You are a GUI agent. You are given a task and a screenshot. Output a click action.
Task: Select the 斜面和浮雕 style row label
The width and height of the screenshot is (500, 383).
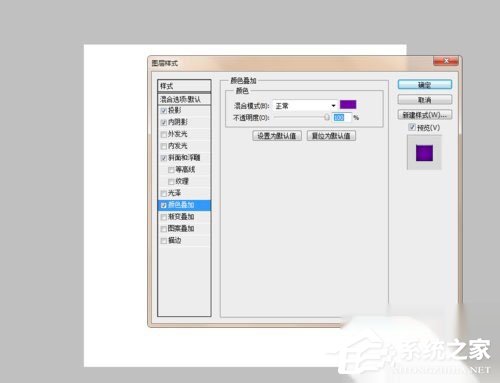coord(184,158)
